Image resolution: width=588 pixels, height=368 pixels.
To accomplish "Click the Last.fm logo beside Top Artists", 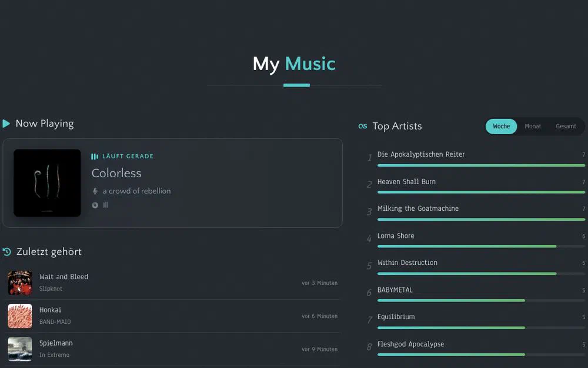I will [363, 126].
